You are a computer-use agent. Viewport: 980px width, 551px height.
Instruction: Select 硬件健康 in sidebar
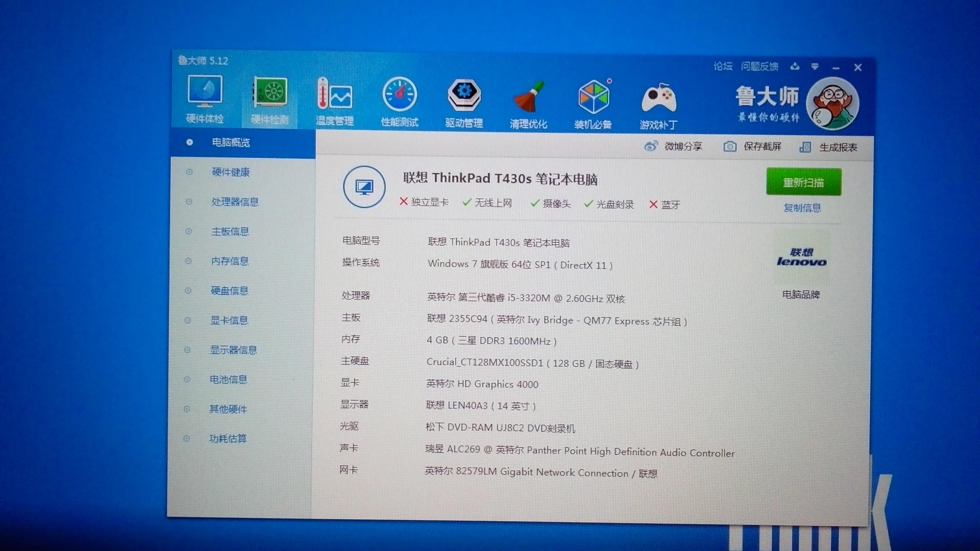tap(231, 172)
